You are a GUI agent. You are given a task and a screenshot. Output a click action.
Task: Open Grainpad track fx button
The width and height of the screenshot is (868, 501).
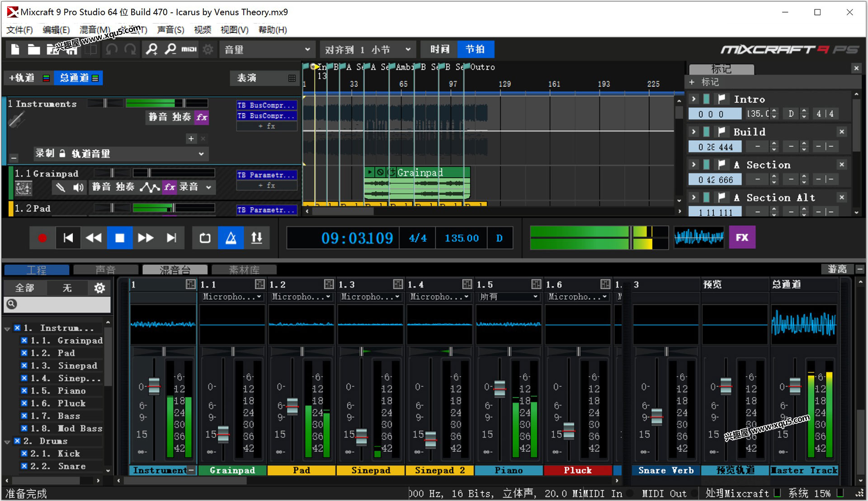coord(170,187)
